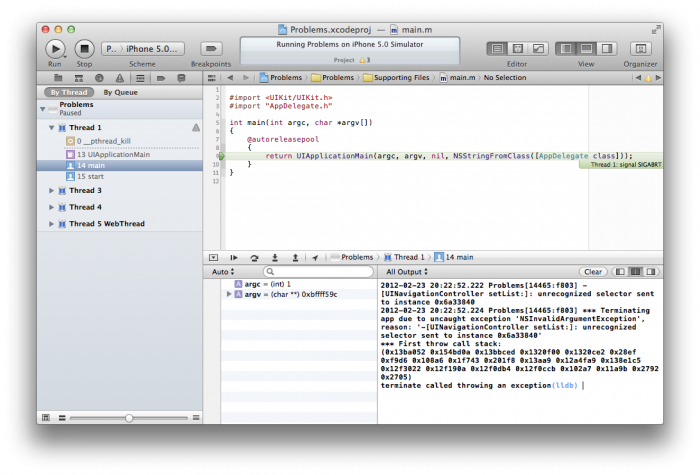Image resolution: width=700 pixels, height=475 pixels.
Task: Show only the variables view
Action: tap(620, 272)
